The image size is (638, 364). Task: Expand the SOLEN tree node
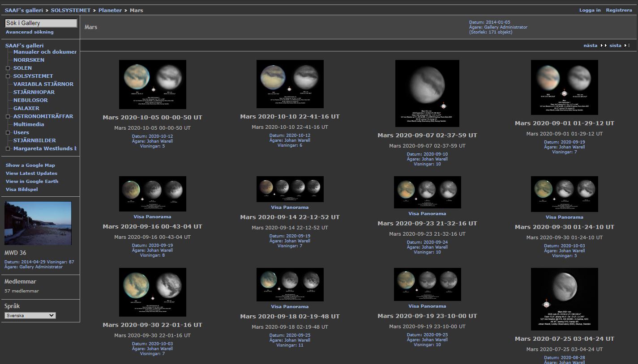pyautogui.click(x=8, y=68)
